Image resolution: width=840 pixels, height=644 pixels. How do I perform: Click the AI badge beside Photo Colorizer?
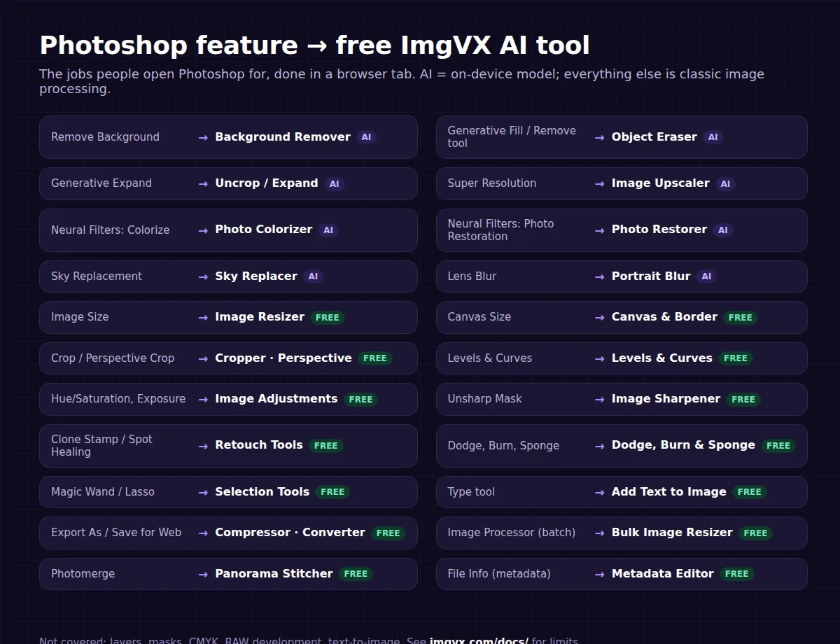tap(328, 230)
